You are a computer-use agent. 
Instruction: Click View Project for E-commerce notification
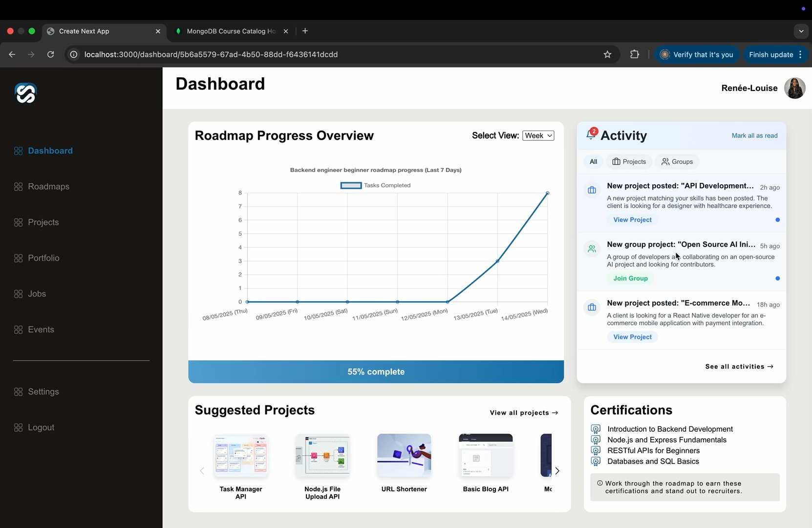(632, 337)
